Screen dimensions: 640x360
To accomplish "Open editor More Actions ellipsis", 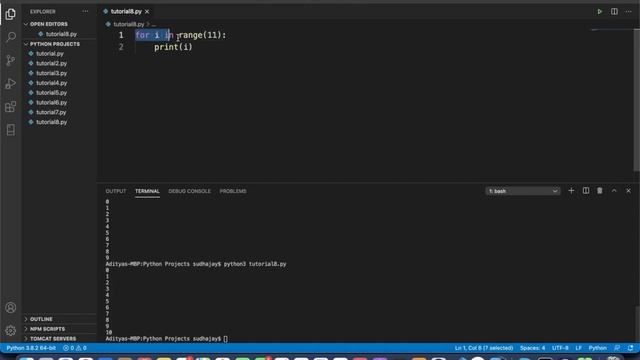I will click(x=629, y=11).
